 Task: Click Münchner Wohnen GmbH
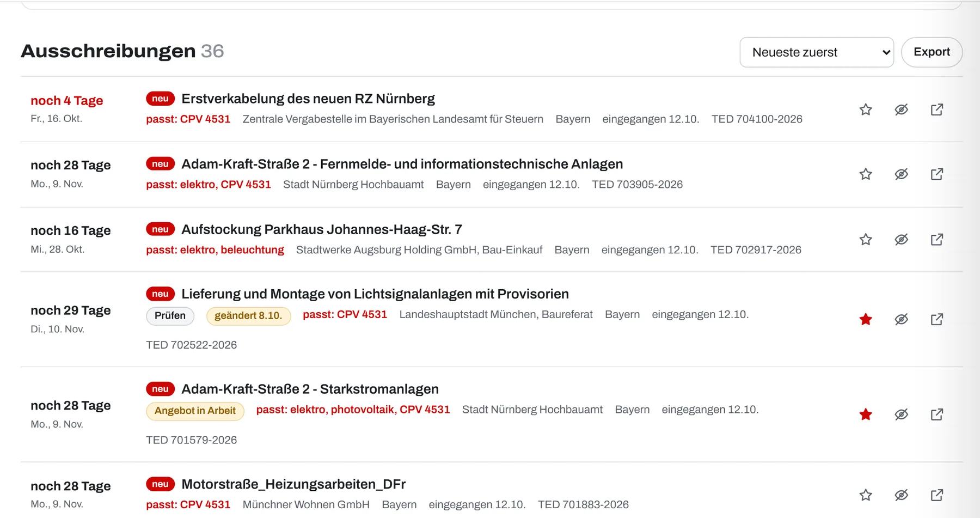pyautogui.click(x=306, y=505)
